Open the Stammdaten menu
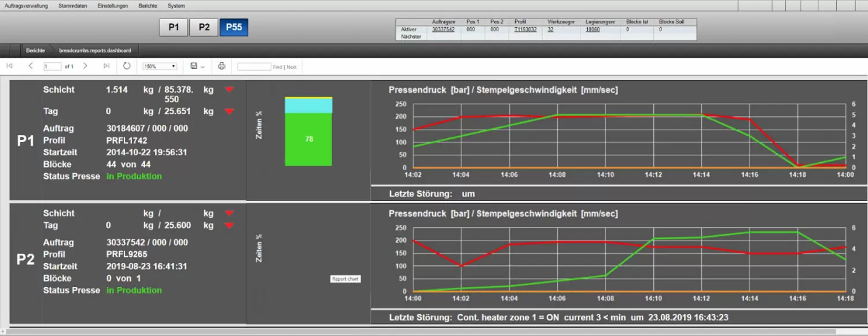This screenshot has height=336, width=868. 73,6
